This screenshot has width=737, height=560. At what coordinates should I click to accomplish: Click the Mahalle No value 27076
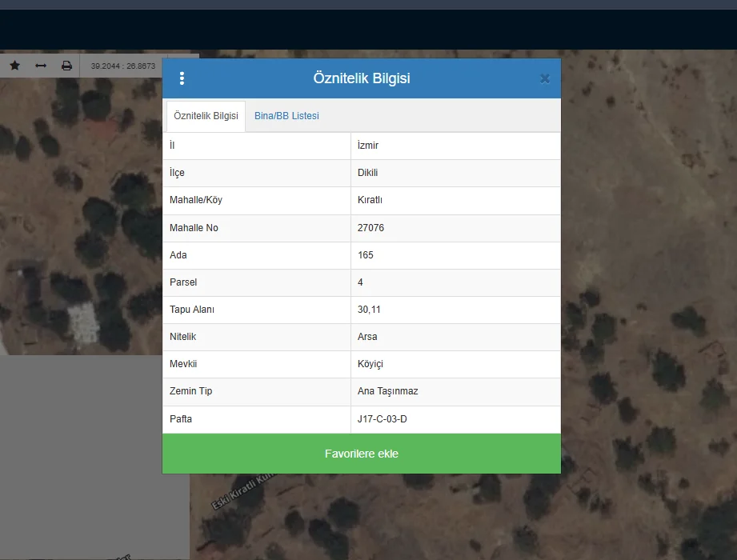[371, 228]
